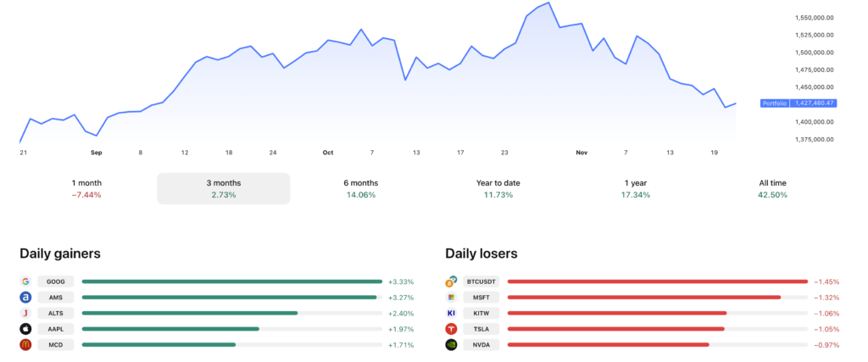The height and width of the screenshot is (362, 868).
Task: Click the BTCUSDT red loss bar
Action: click(x=657, y=281)
